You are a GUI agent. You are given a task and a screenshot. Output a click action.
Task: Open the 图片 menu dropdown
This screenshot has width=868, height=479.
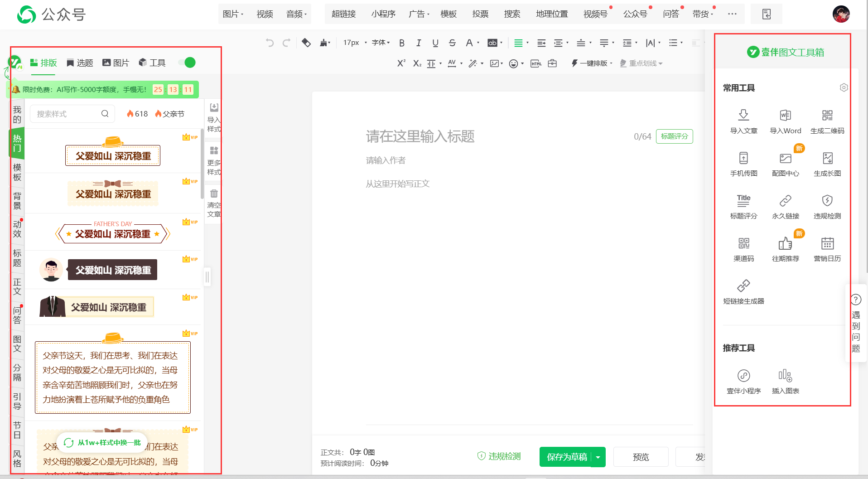233,14
